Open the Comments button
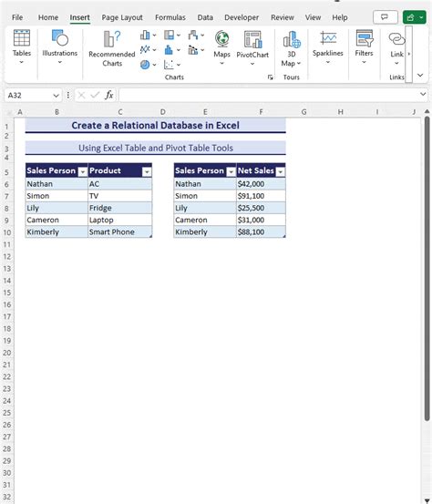This screenshot has width=432, height=504. coord(386,17)
